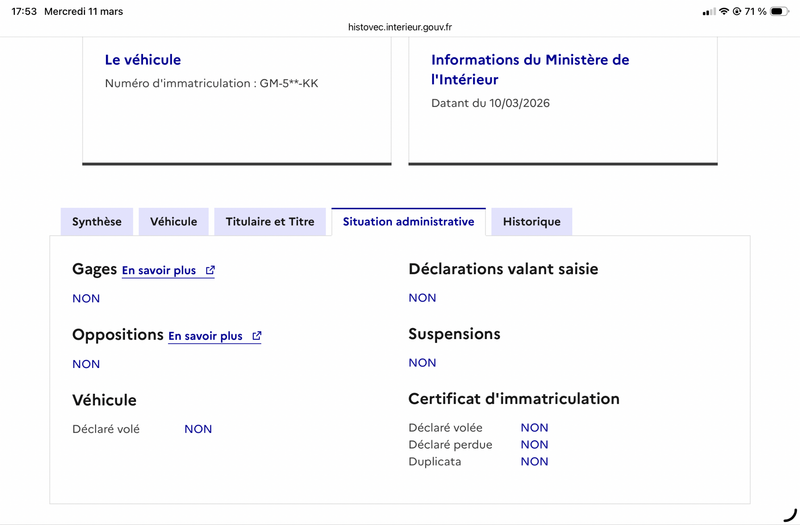Screen dimensions: 800x525
Task: Click the 'Datant du 10/03/2026' text
Action: 490,103
